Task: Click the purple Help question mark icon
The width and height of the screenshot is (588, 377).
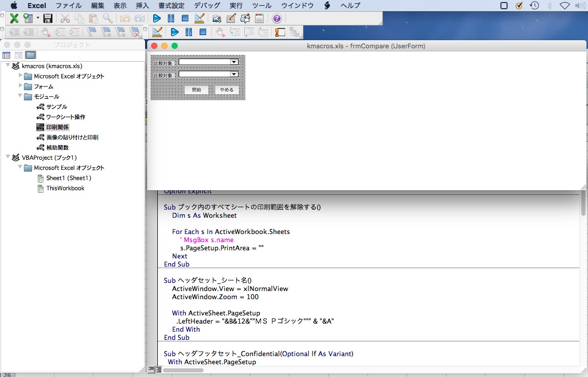Action: 277,18
